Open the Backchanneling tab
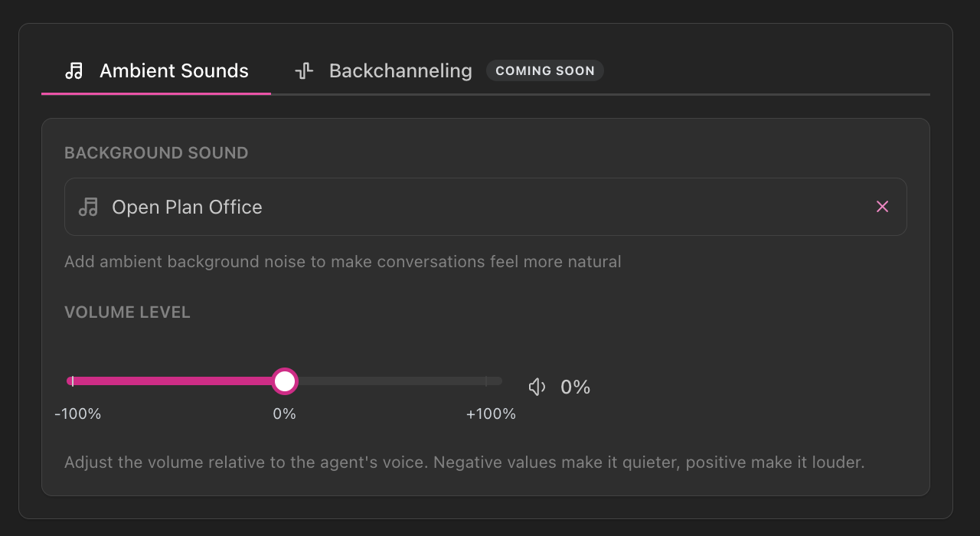The width and height of the screenshot is (980, 536). click(400, 71)
